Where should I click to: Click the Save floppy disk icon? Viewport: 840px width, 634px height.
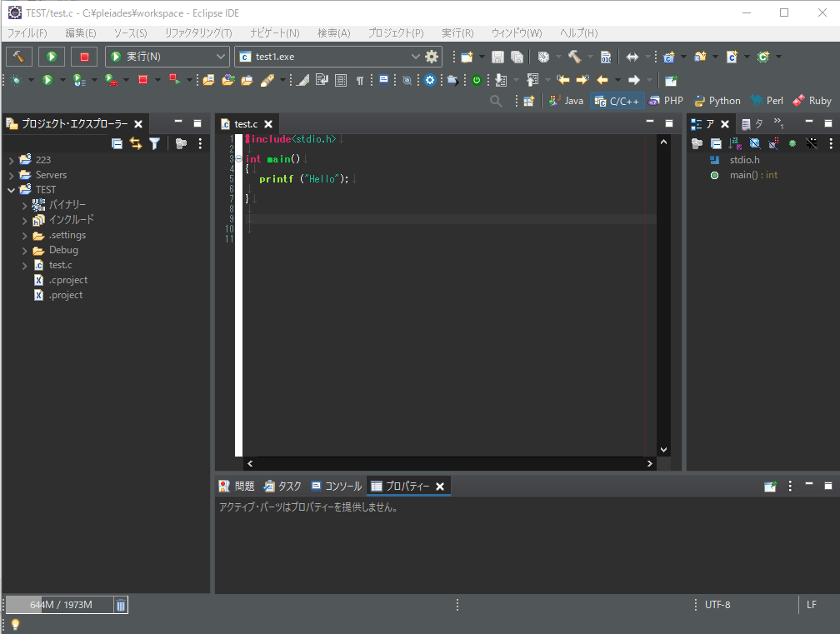coord(497,57)
